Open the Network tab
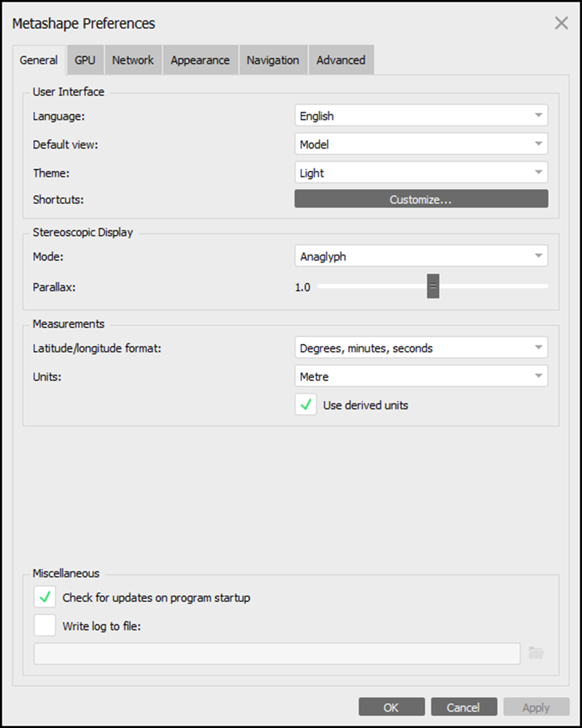The width and height of the screenshot is (582, 728). 133,60
